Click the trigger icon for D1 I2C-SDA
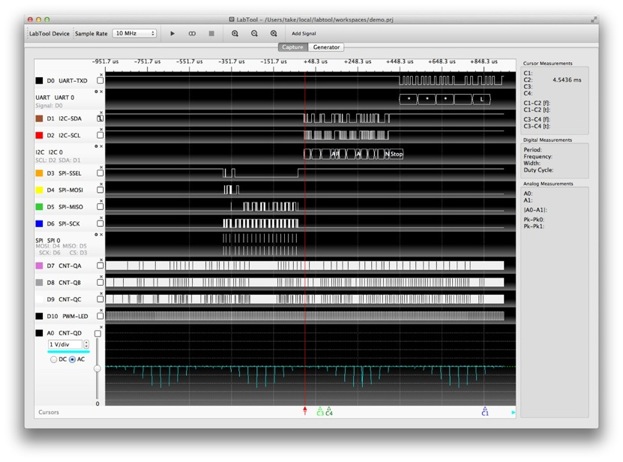This screenshot has height=462, width=623. click(x=100, y=118)
